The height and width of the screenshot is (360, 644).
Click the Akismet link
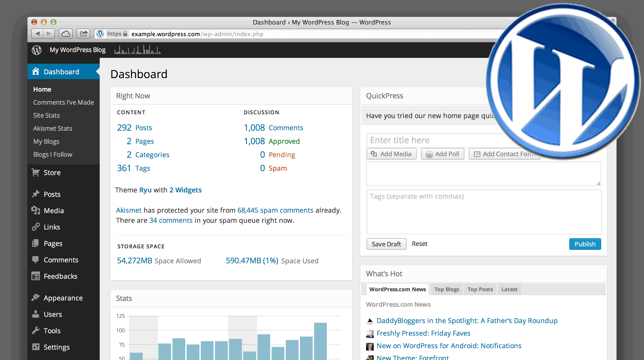129,210
